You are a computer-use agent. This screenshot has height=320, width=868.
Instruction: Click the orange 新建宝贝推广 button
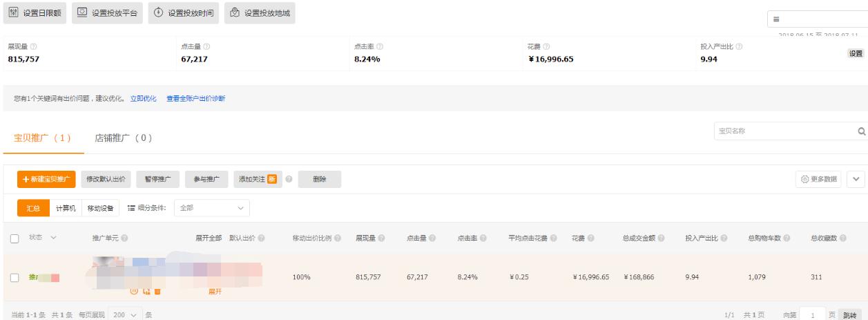[x=46, y=179]
